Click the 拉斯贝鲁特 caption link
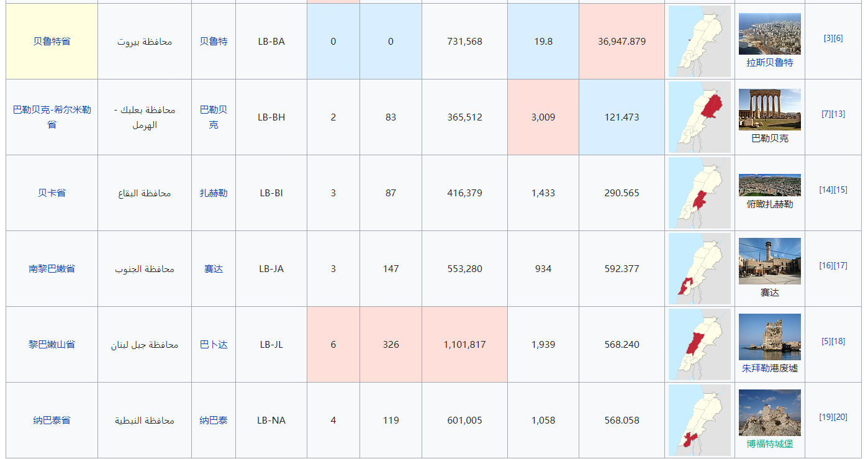The height and width of the screenshot is (459, 868). (x=769, y=63)
